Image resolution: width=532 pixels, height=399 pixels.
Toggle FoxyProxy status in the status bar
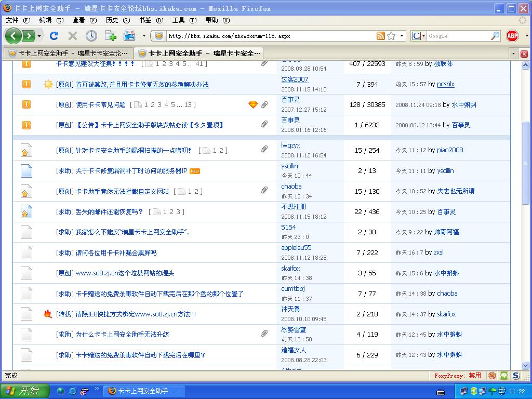457,375
